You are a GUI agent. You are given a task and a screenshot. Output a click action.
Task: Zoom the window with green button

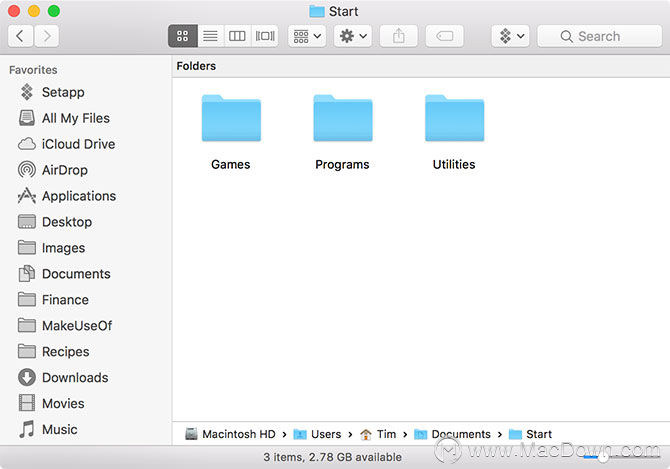click(x=54, y=11)
